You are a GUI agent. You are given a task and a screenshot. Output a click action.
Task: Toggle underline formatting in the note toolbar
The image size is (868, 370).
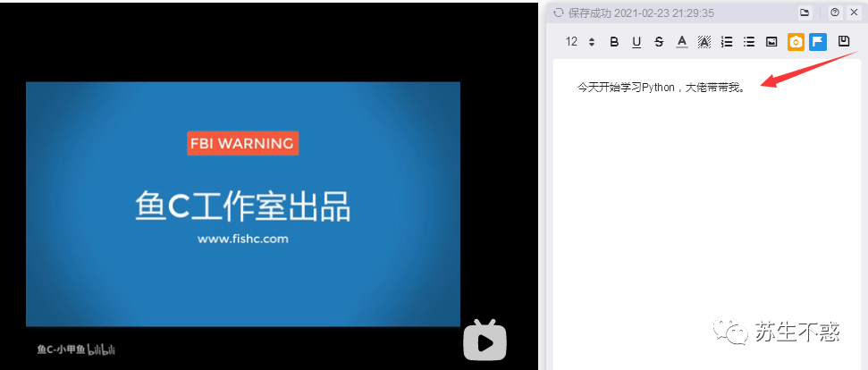click(636, 42)
